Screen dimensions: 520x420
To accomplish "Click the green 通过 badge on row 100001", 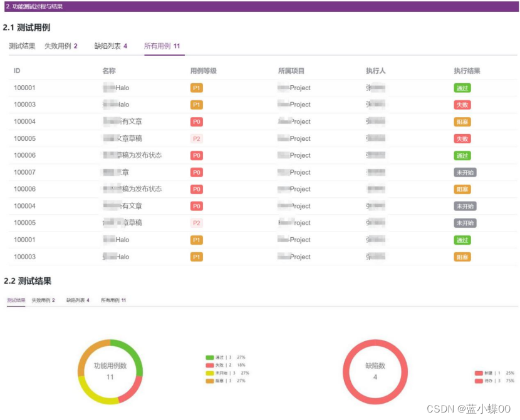I will click(x=463, y=88).
